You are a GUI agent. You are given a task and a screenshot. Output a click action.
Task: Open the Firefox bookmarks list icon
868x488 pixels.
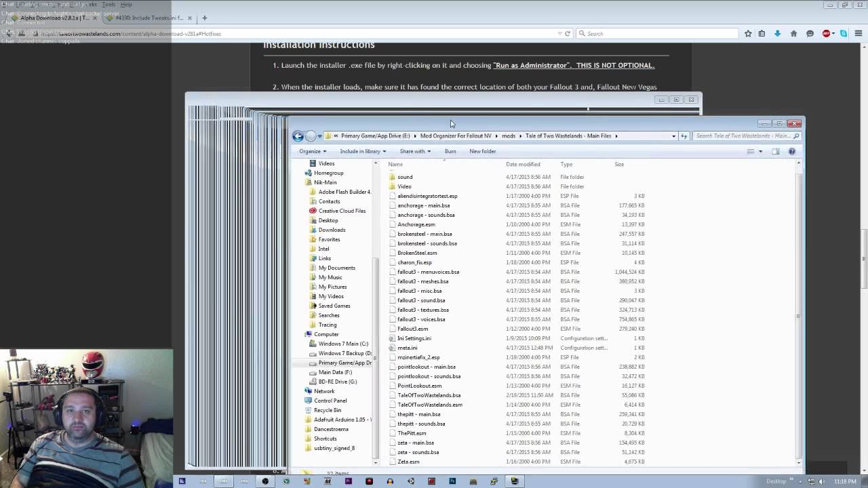pyautogui.click(x=762, y=33)
